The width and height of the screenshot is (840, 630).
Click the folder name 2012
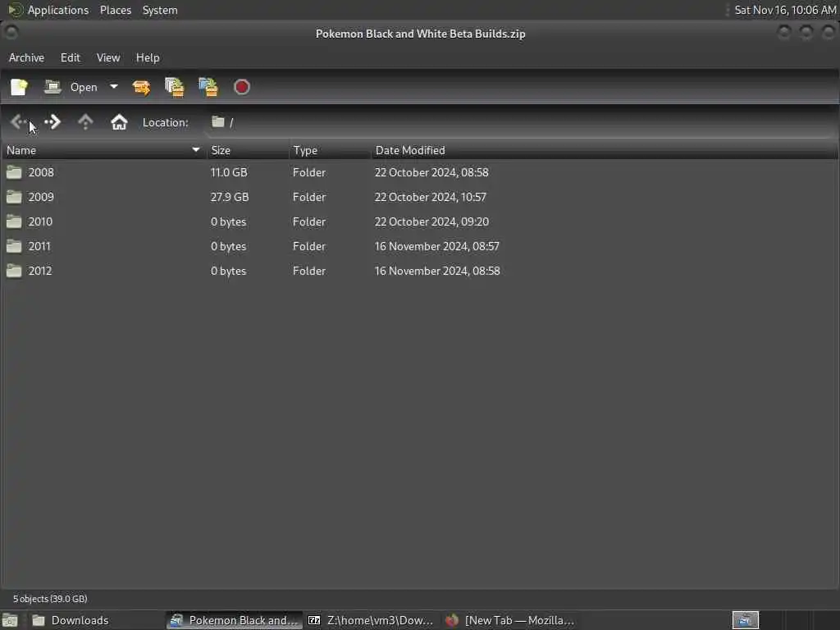[x=40, y=271]
